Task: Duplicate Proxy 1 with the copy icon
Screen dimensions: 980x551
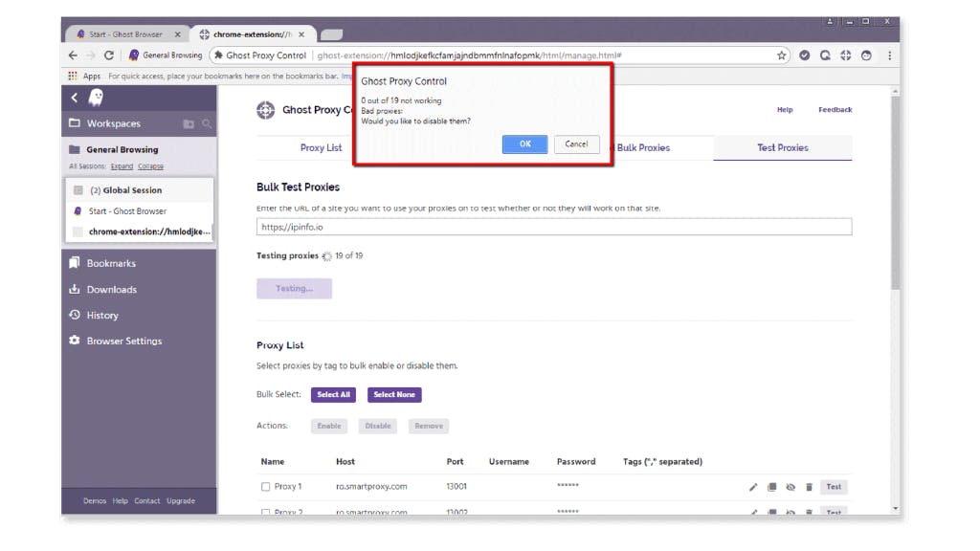Action: [x=772, y=487]
